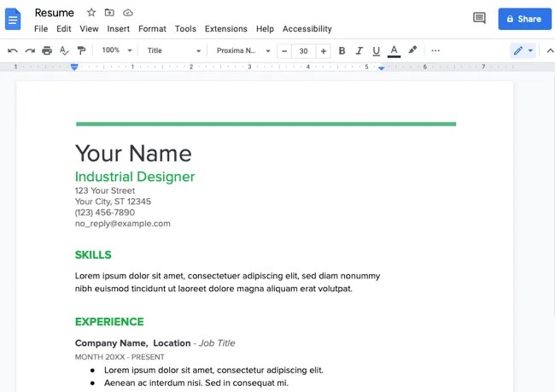Open the Format menu
The width and height of the screenshot is (555, 392).
click(x=152, y=29)
